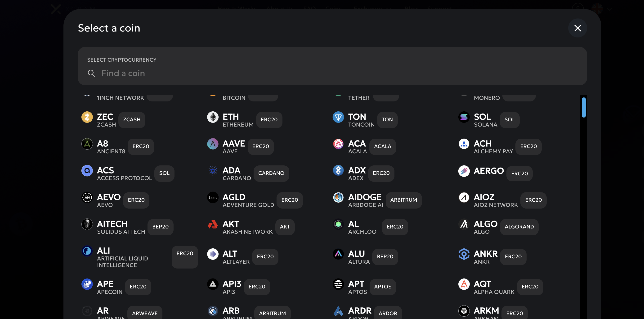Viewport: 644px width, 319px height.
Task: Click the Akash Network red icon
Action: point(213,224)
